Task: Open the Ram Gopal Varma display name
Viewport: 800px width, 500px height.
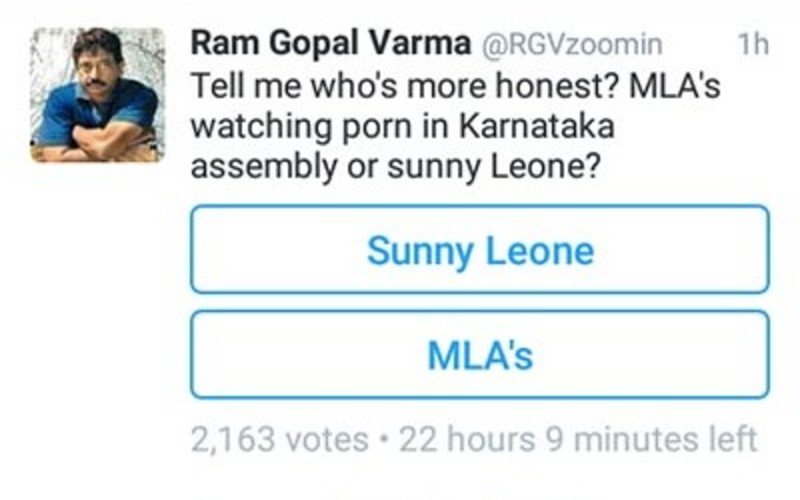Action: [x=331, y=43]
